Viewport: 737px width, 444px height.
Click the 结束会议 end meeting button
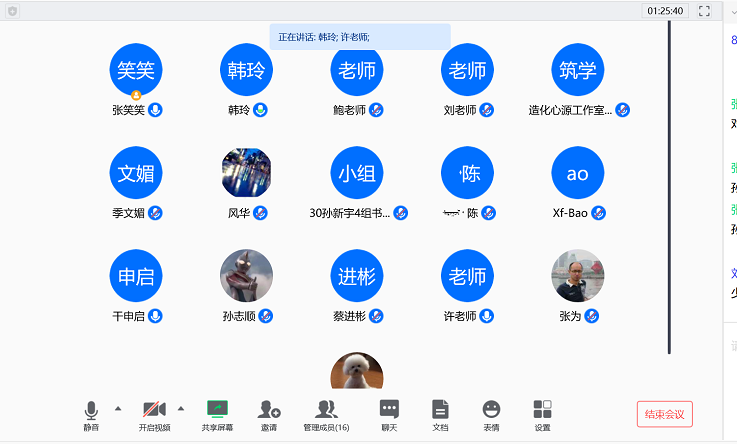[664, 414]
